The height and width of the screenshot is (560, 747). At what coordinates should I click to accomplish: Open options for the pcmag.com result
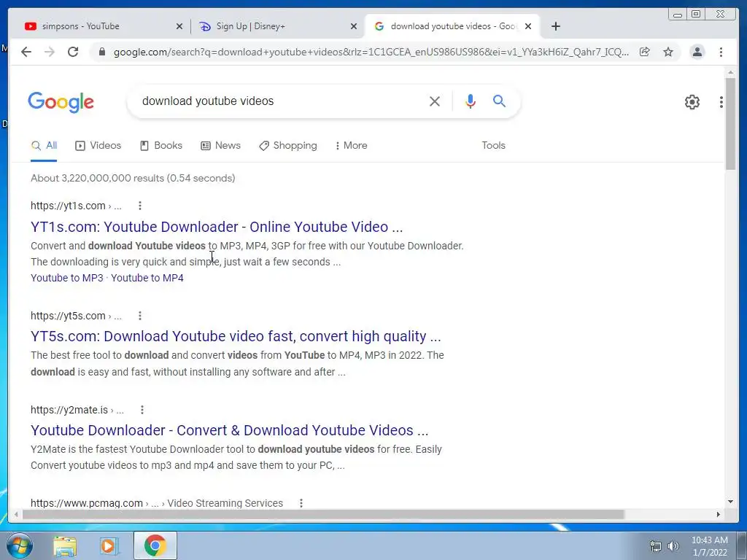coord(301,503)
